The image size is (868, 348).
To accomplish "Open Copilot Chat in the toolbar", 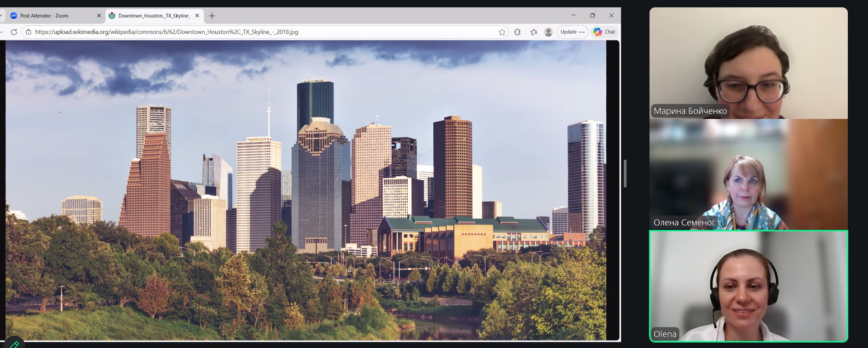I will pos(604,32).
